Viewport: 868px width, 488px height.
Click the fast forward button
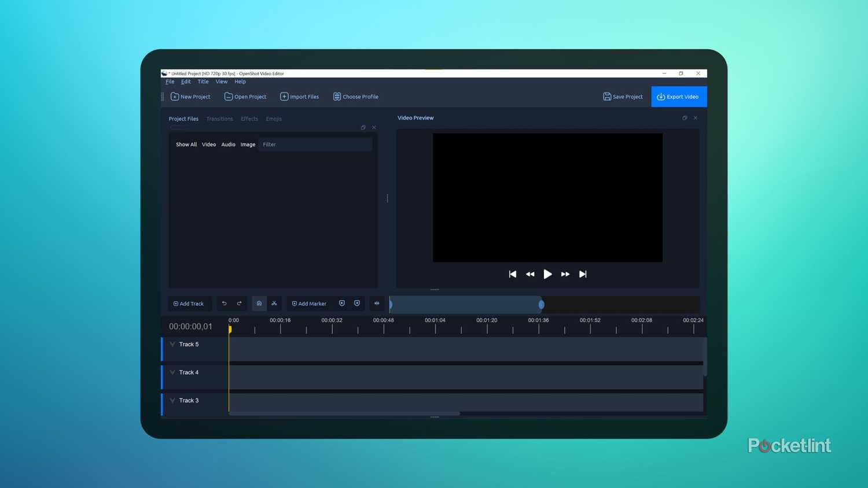(x=565, y=274)
